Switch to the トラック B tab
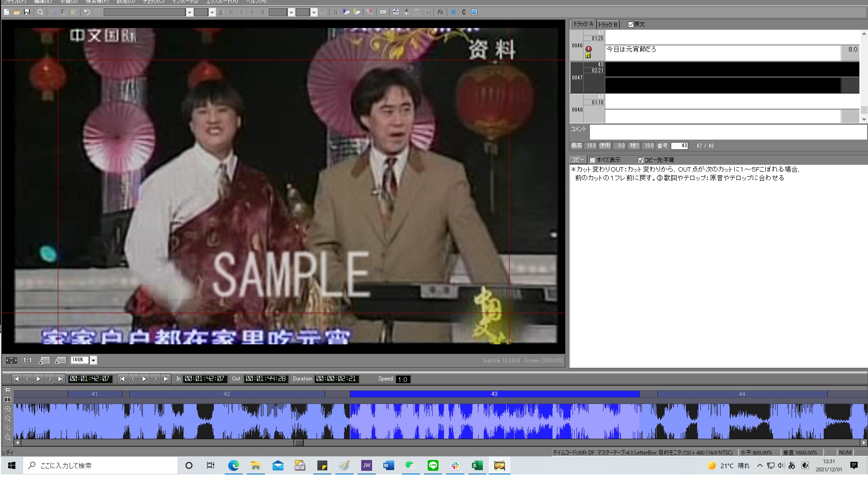 [x=608, y=24]
